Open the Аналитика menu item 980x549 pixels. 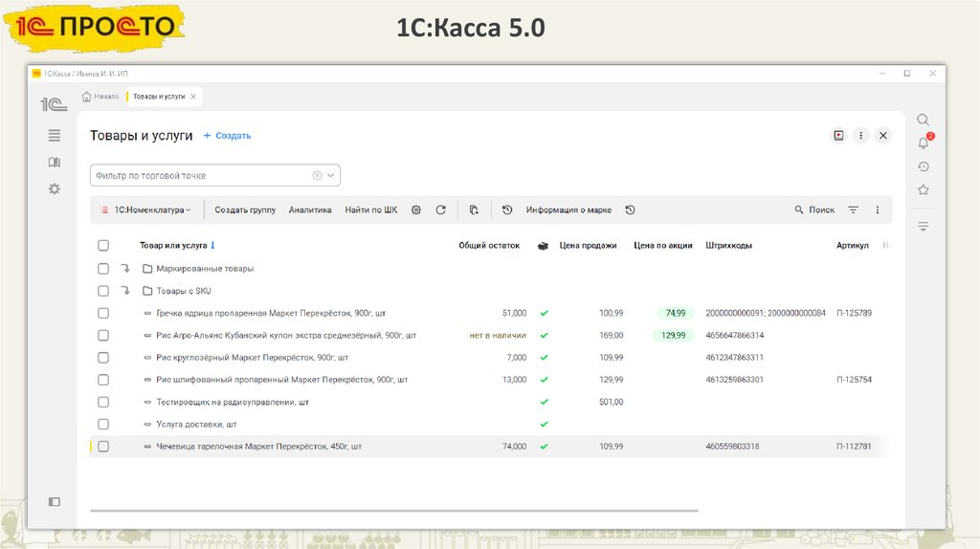310,210
